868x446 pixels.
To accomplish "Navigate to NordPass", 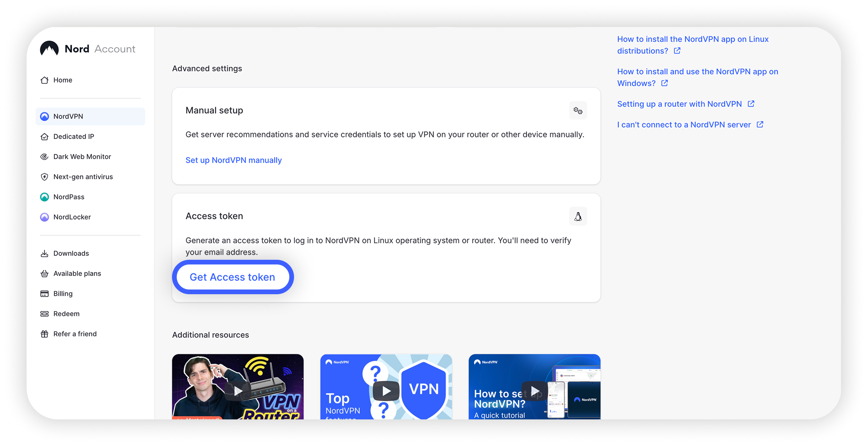I will [x=90, y=197].
